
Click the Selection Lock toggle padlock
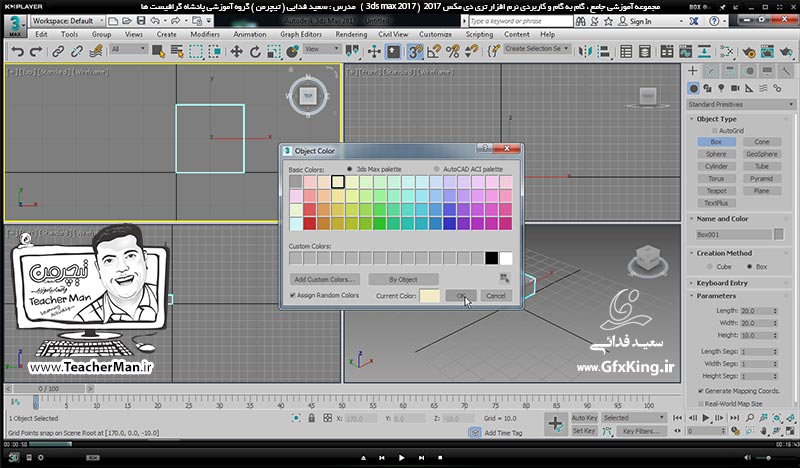point(312,418)
